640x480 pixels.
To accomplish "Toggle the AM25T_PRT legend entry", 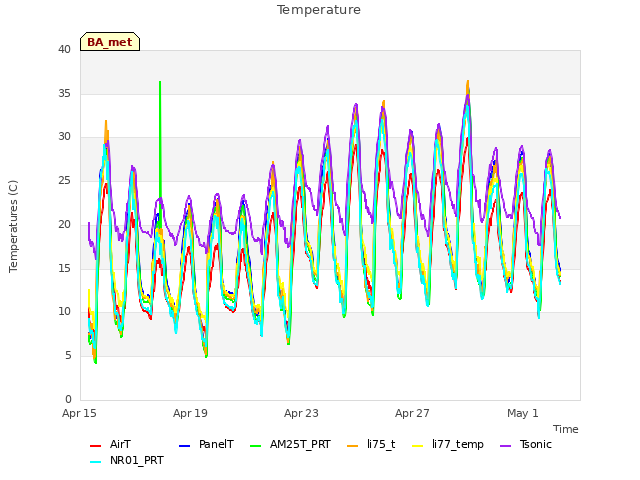I will [x=290, y=444].
